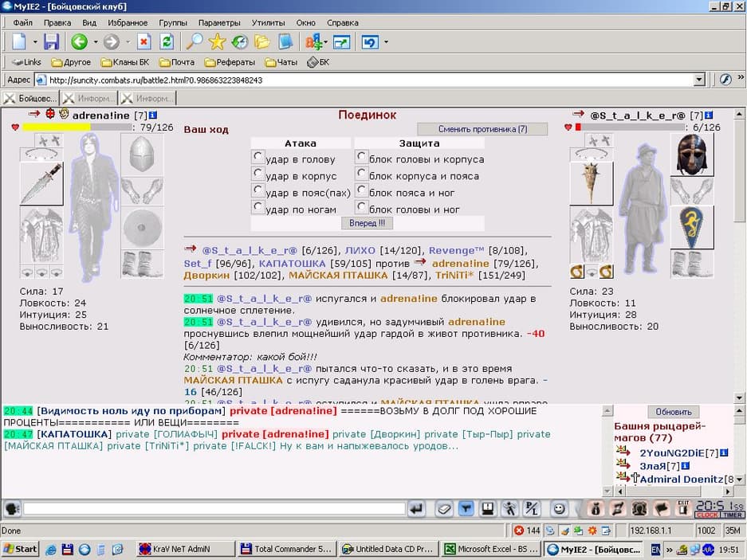Viewport: 747px width, 560px height.
Task: Click the floppy disk Save icon
Action: pos(51,42)
